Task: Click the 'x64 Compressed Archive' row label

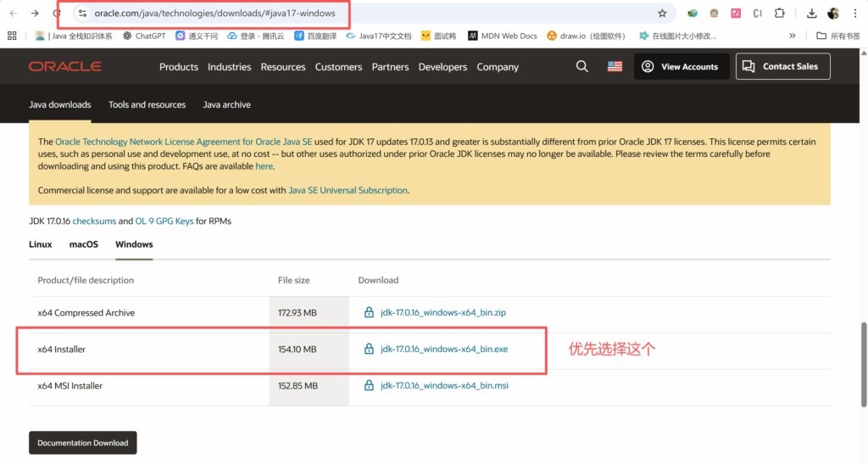Action: (86, 313)
